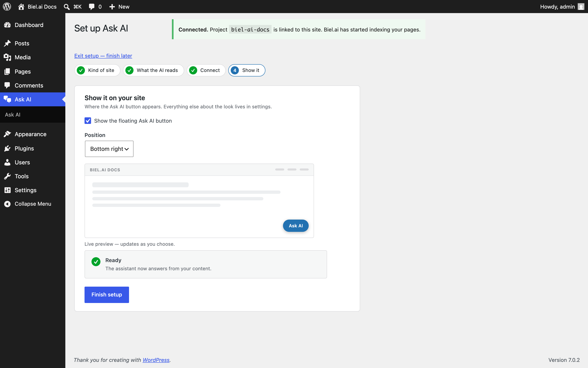Image resolution: width=588 pixels, height=368 pixels.
Task: Click the Live preview caption text
Action: coord(129,244)
